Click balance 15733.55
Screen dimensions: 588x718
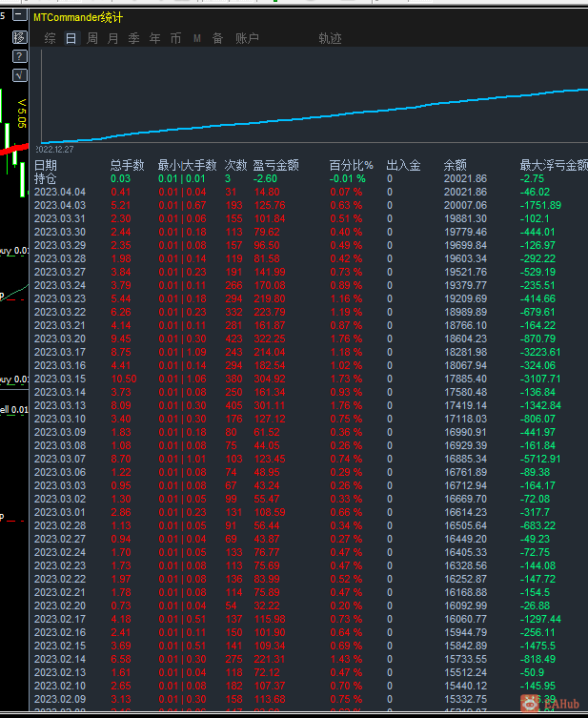[465, 660]
